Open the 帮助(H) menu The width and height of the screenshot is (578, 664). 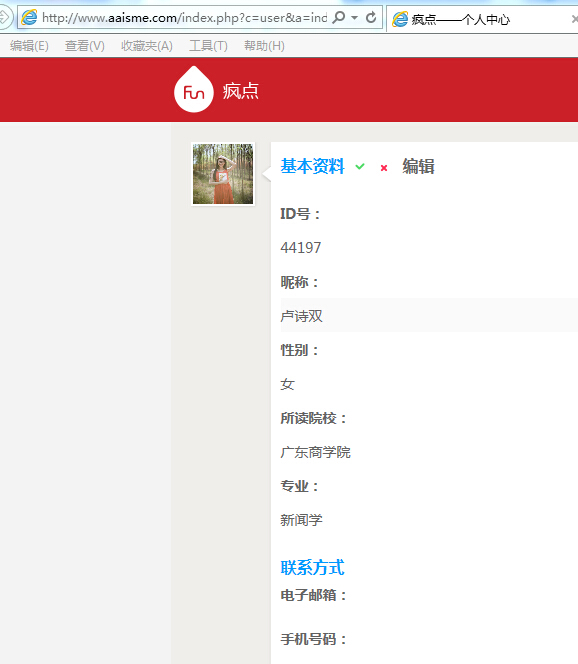coord(264,46)
